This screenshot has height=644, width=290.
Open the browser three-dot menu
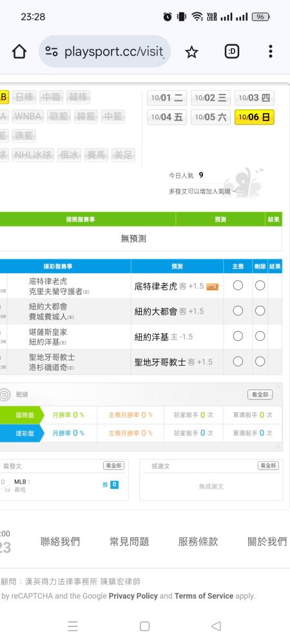pyautogui.click(x=270, y=52)
